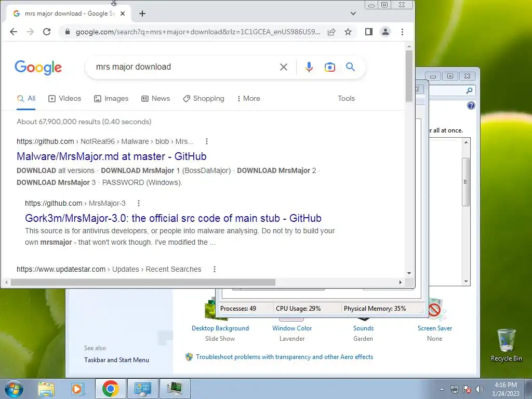Image resolution: width=532 pixels, height=399 pixels.
Task: Switch to Control Panel taskbar button
Action: pos(142,389)
